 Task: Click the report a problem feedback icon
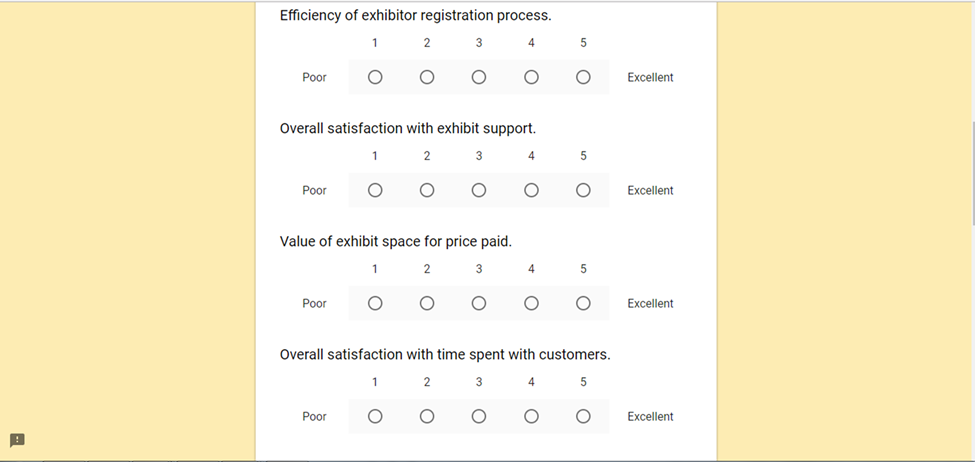17,440
